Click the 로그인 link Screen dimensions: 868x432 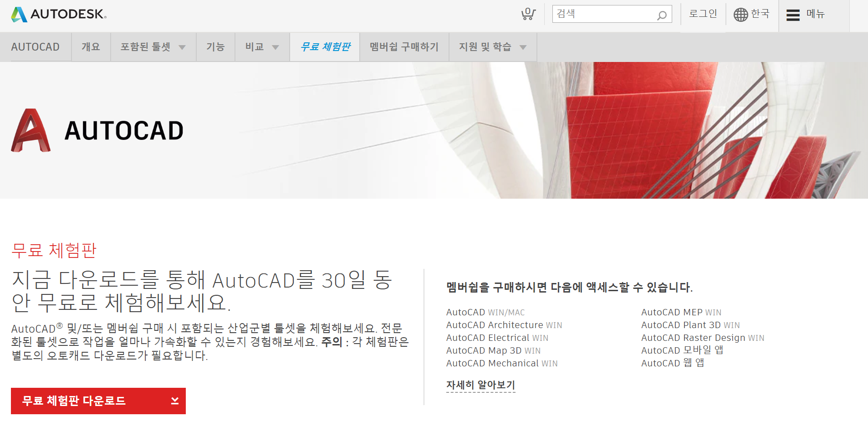click(x=703, y=14)
